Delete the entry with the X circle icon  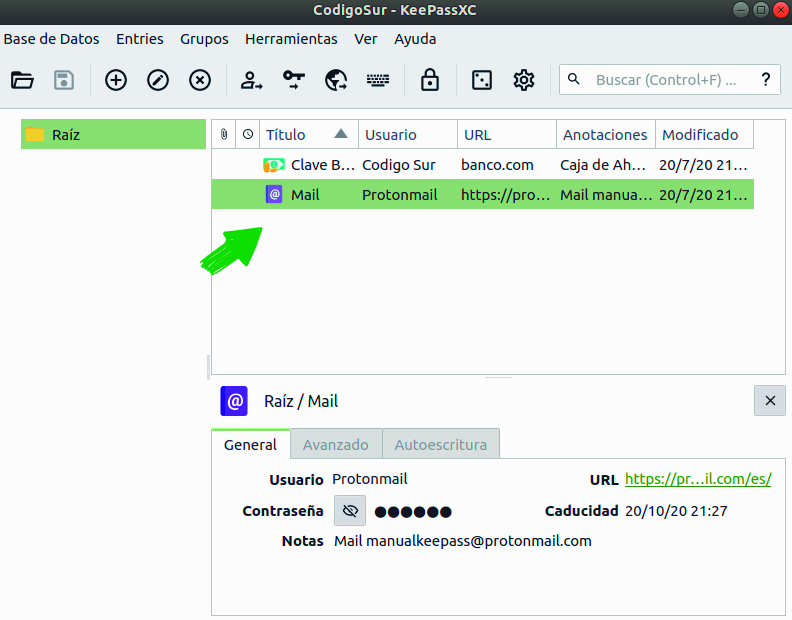tap(200, 80)
